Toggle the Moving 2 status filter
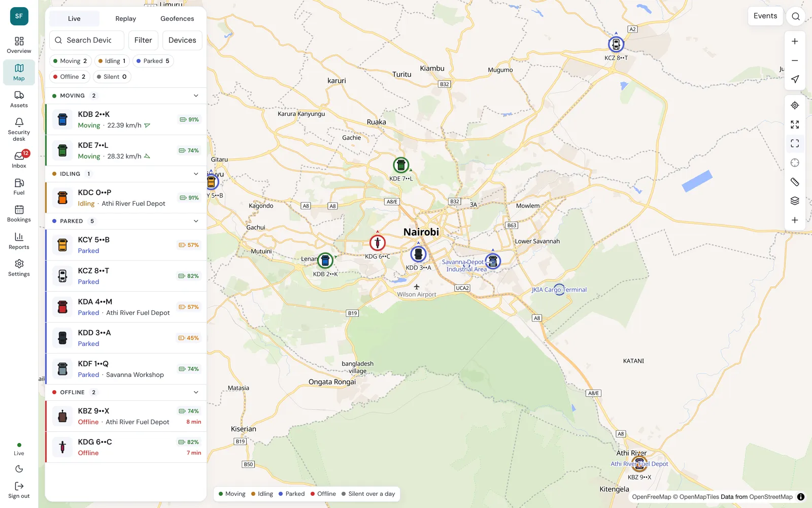812x508 pixels. pos(70,61)
